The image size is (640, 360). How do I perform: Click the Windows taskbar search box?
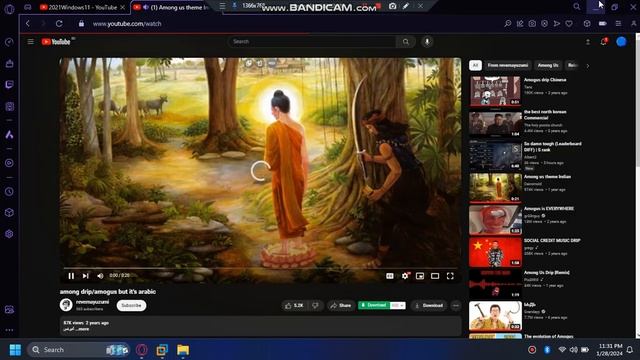pyautogui.click(x=78, y=350)
